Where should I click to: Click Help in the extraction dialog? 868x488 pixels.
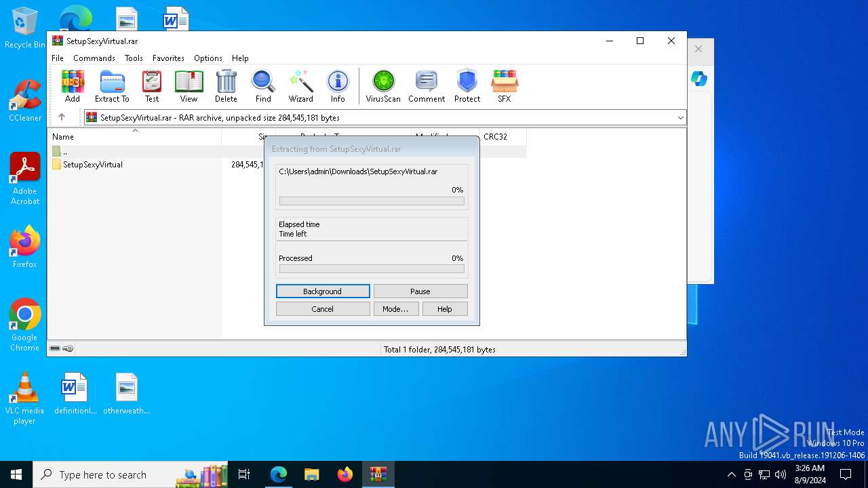(x=445, y=309)
